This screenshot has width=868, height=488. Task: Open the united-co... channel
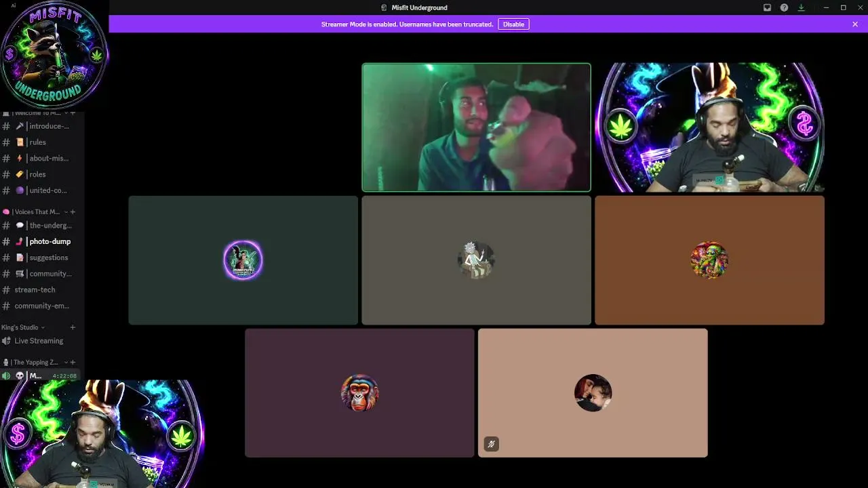point(42,190)
